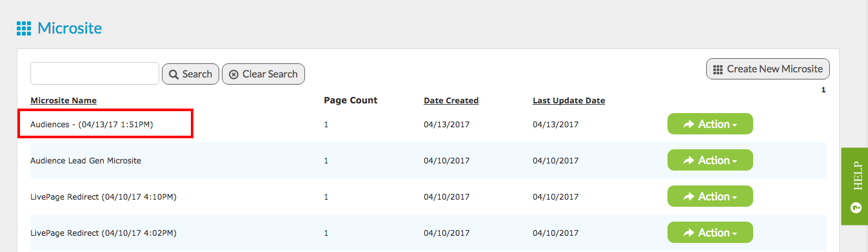The height and width of the screenshot is (252, 868).
Task: Select the Audience Lead Gen Microsite name
Action: point(86,160)
